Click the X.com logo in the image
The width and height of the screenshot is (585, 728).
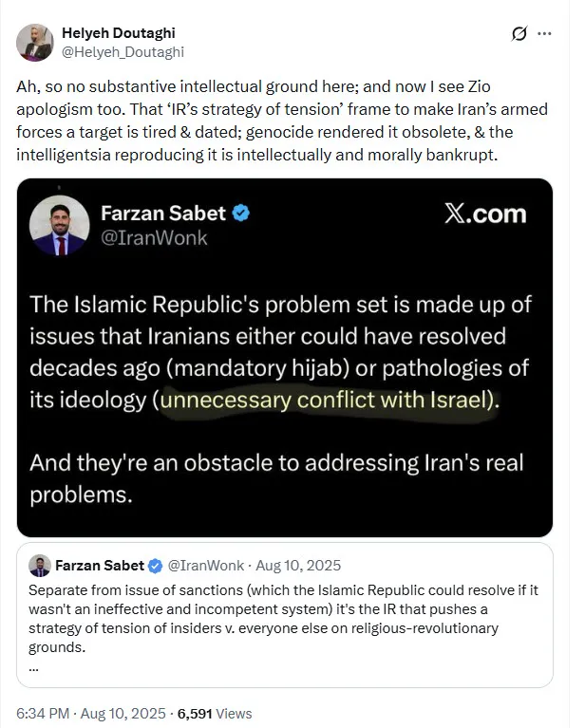(x=484, y=214)
